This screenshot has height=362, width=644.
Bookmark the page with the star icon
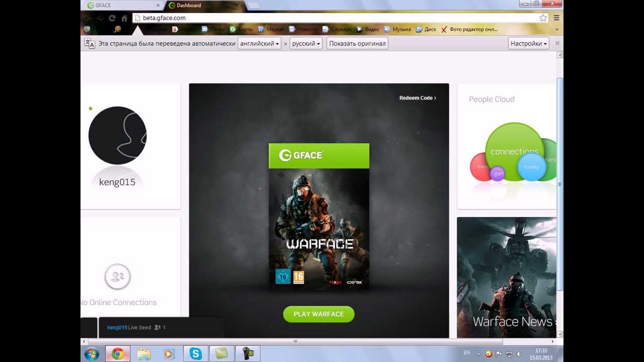click(x=543, y=18)
